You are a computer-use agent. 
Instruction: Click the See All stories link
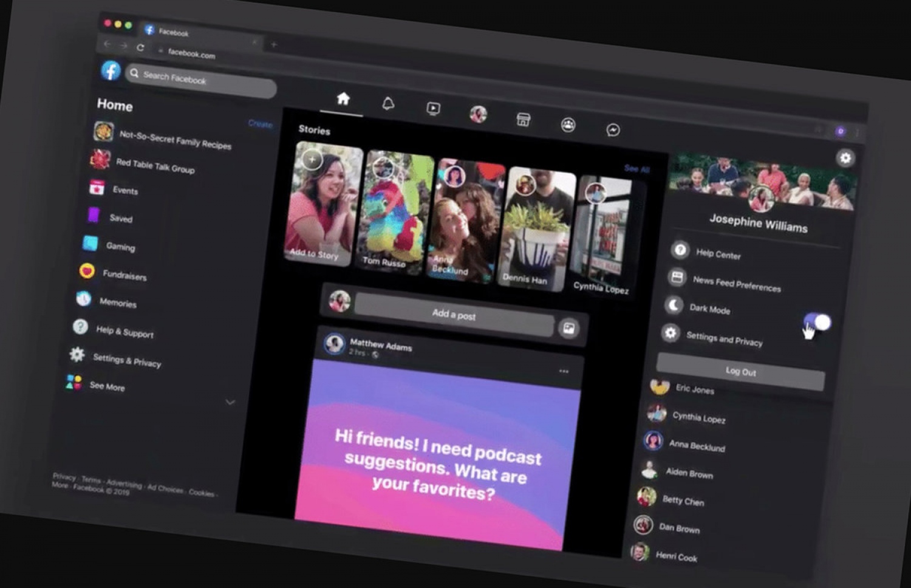point(636,169)
